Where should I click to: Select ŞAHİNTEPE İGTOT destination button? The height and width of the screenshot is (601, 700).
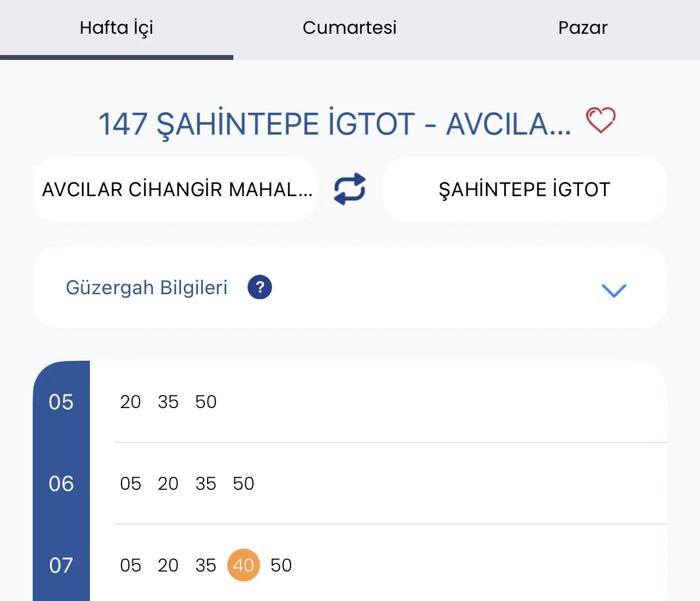(524, 189)
